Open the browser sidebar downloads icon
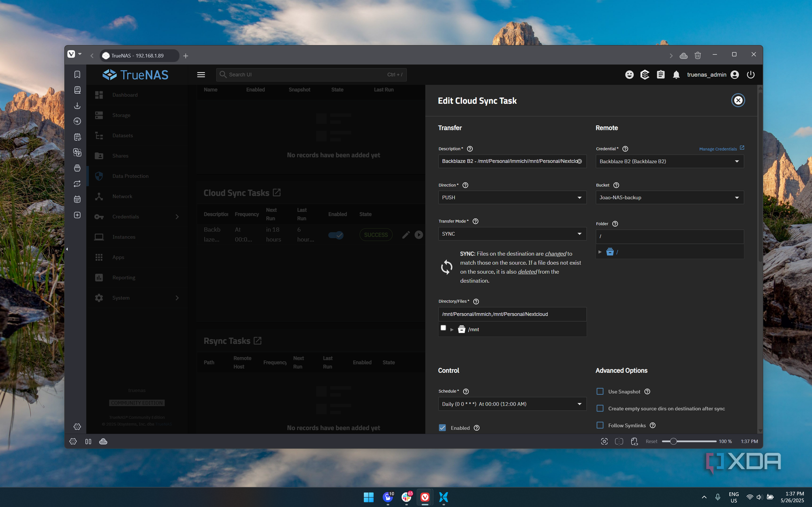This screenshot has height=507, width=812. pos(77,106)
